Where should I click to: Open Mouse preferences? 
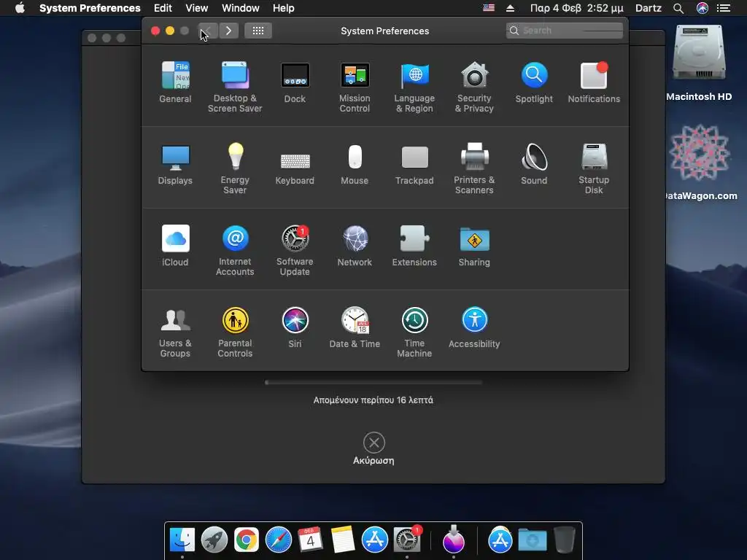355,164
